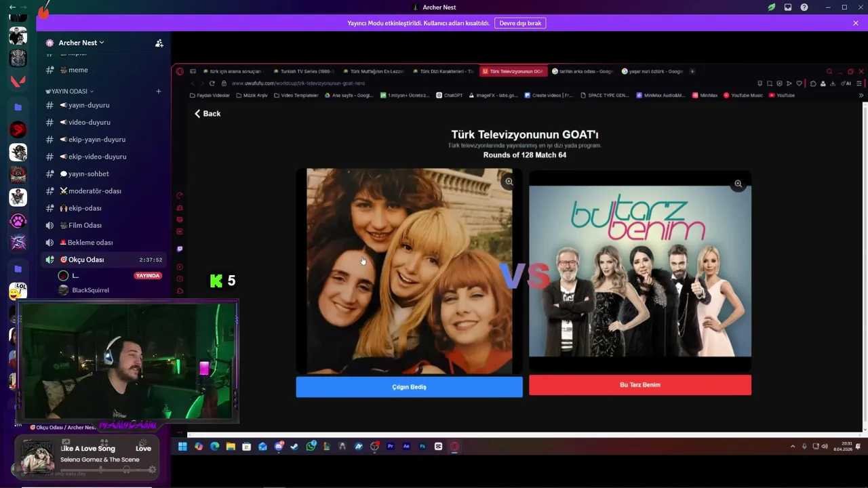Vote for Bu Tarz Benim with the red button
The image size is (868, 488).
(640, 385)
